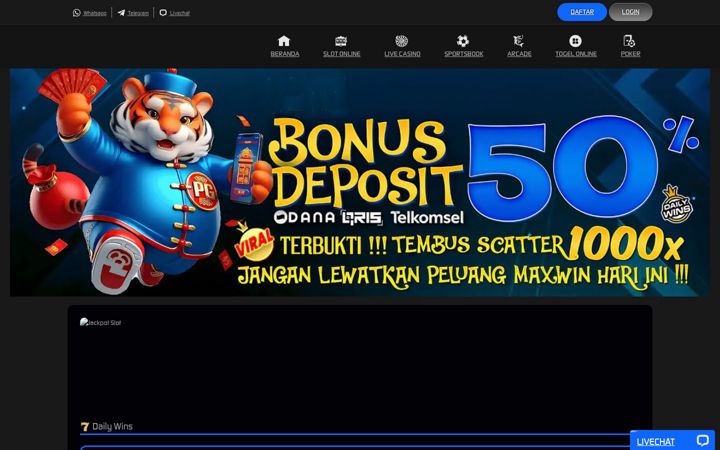Click the DAFTAR register button

[582, 12]
